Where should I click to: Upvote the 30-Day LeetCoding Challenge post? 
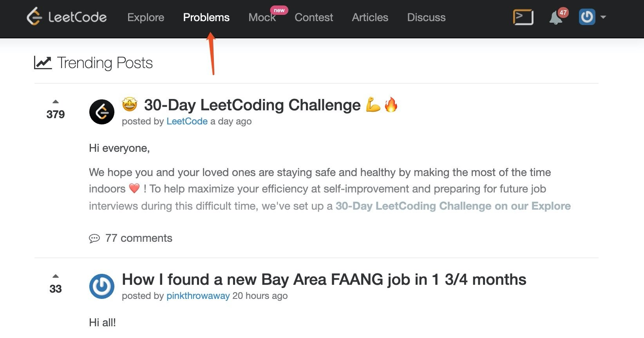click(56, 102)
